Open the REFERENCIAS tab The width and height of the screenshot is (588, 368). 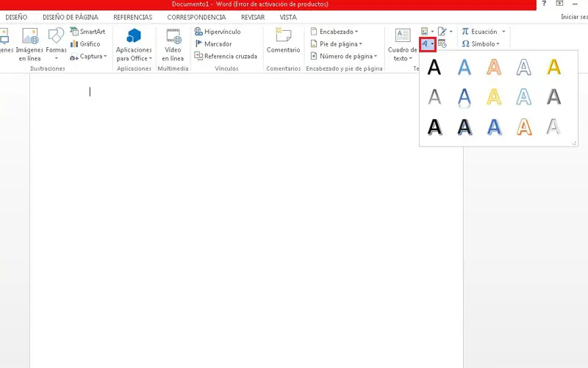[133, 17]
